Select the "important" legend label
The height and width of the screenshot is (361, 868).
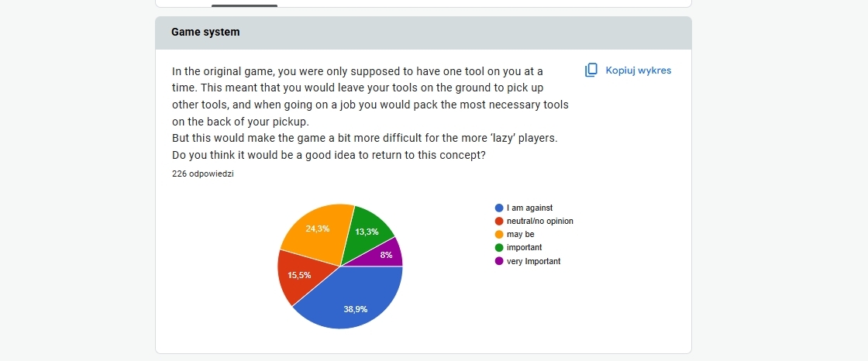[x=524, y=248]
